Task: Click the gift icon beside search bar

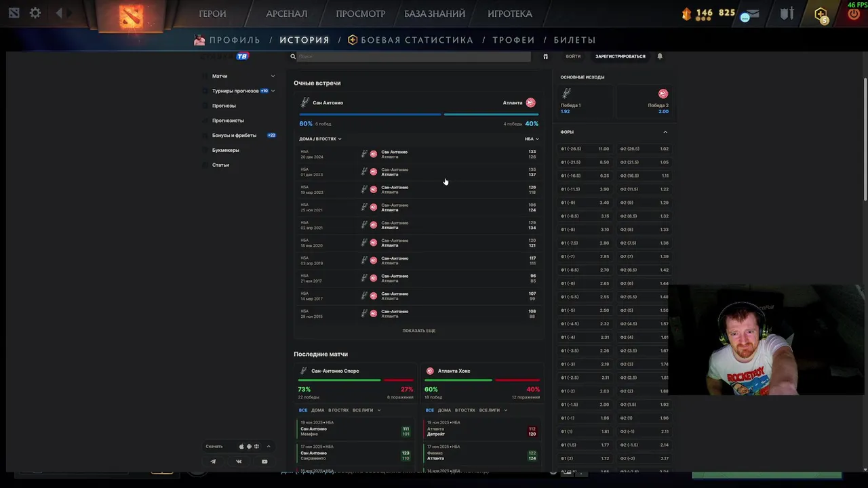Action: [545, 57]
